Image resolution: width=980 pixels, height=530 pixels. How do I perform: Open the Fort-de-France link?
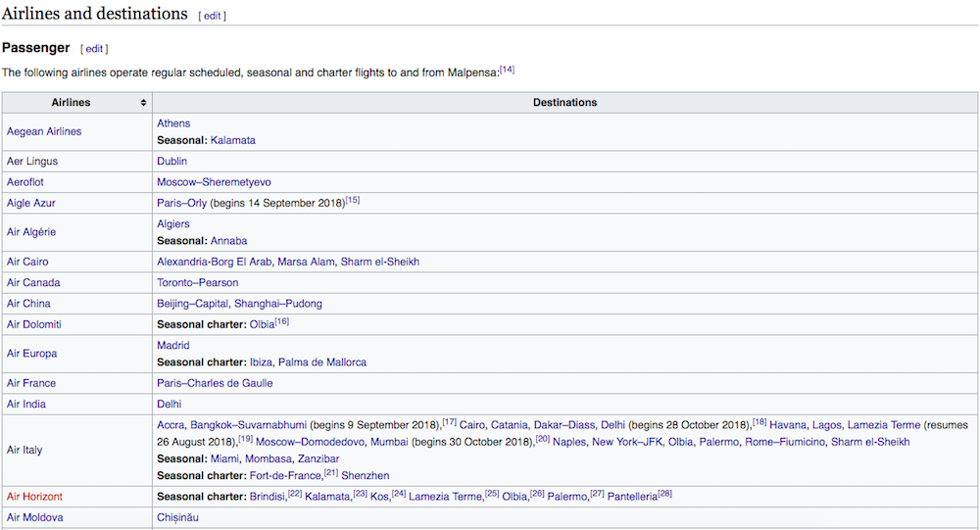click(285, 475)
